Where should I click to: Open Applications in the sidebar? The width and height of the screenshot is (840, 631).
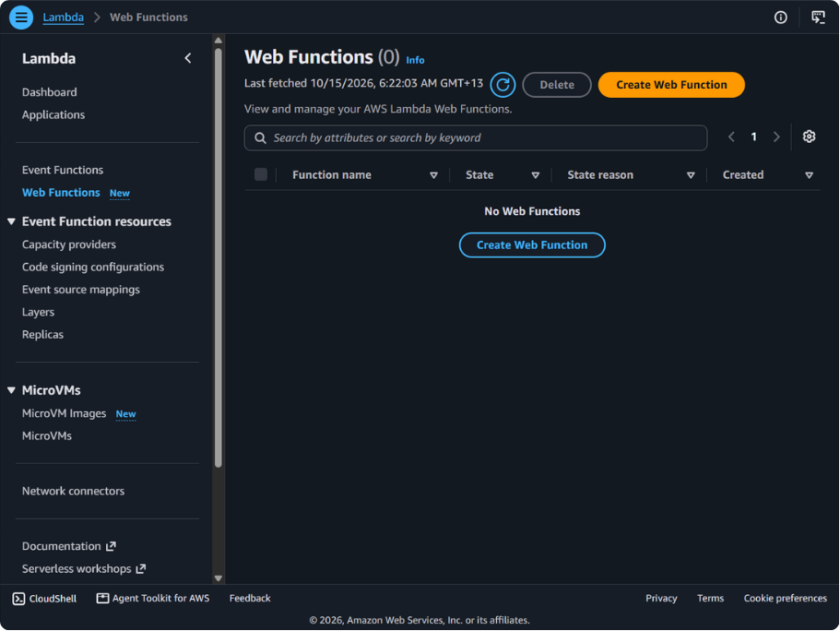click(53, 114)
